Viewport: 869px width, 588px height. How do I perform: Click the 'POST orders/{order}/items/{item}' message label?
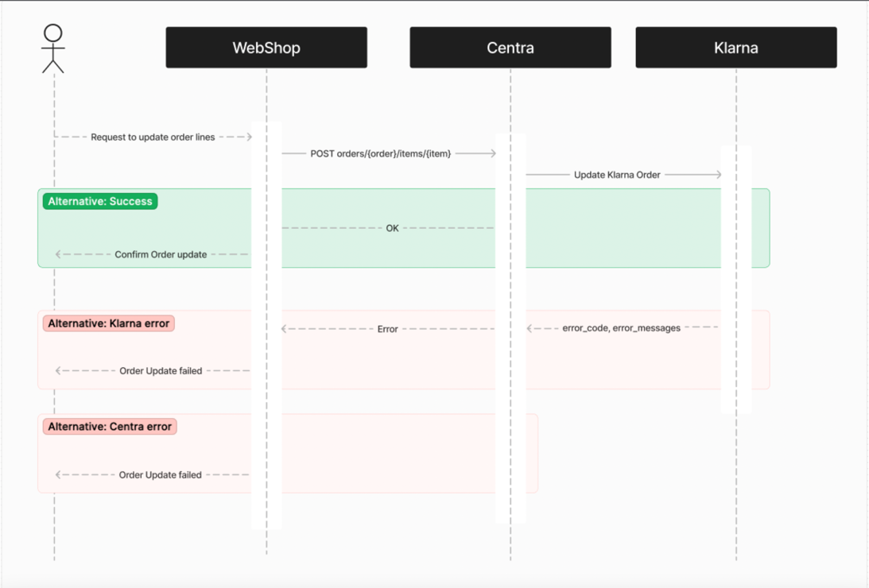380,153
